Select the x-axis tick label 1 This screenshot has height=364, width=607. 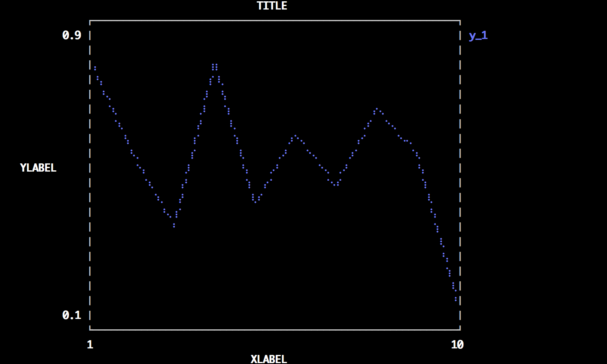point(90,345)
